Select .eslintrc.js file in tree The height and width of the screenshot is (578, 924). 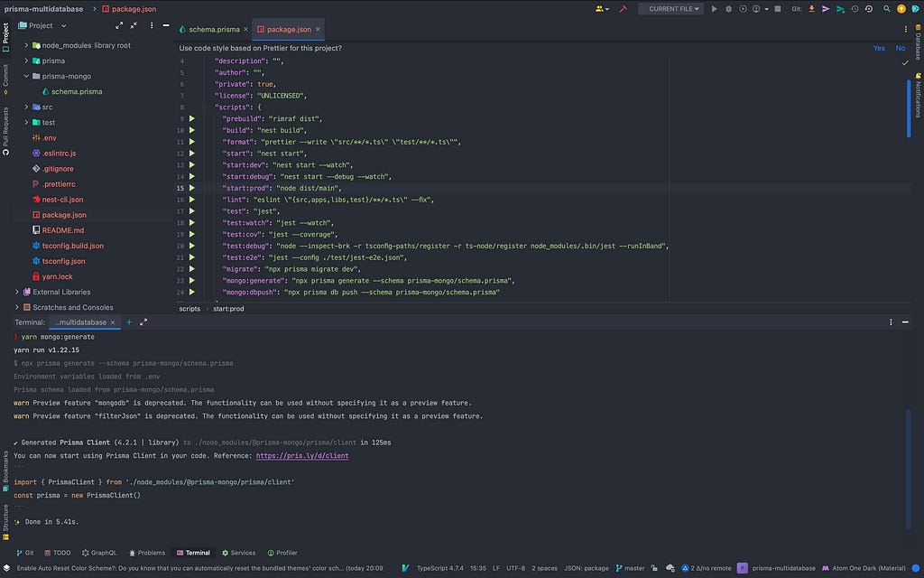point(59,153)
